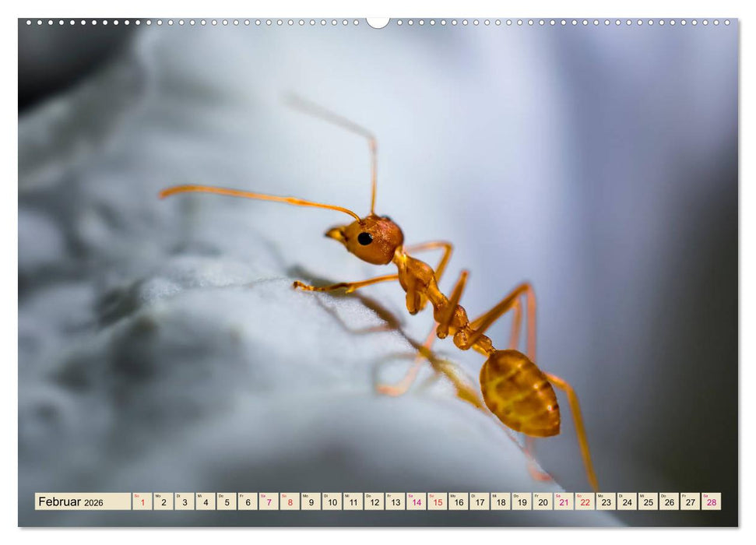Select Sunday February 1 date cell
The image size is (756, 545).
click(142, 501)
